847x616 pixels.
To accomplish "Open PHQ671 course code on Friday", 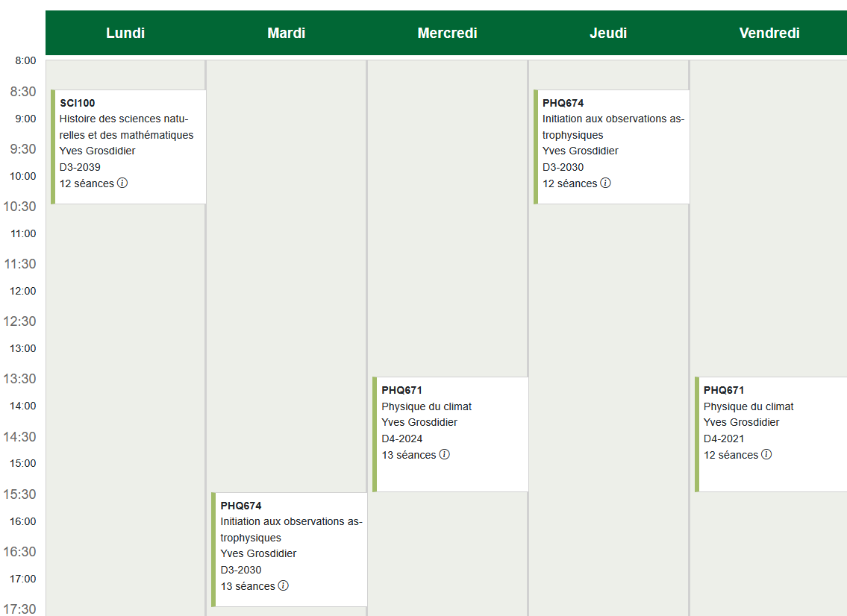I will 724,390.
